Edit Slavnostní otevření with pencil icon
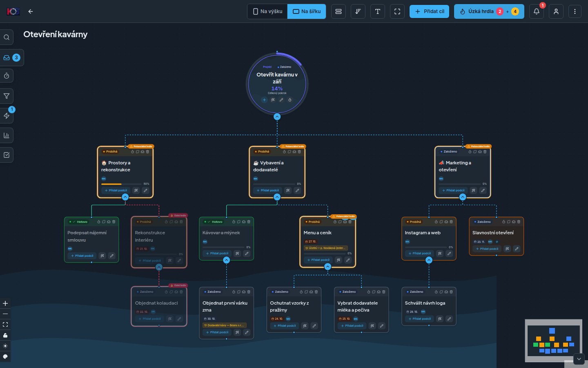This screenshot has width=588, height=368. coord(517,249)
